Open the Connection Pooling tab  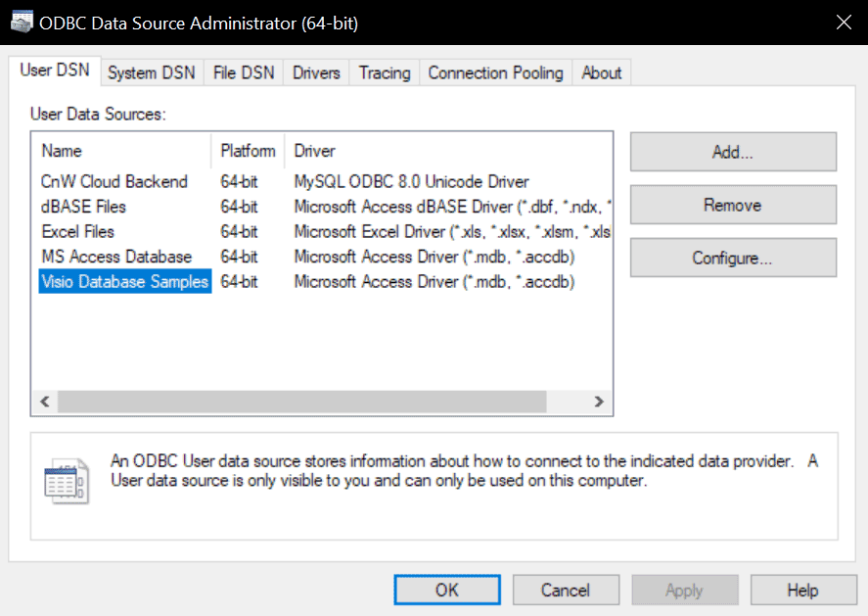[x=494, y=71]
